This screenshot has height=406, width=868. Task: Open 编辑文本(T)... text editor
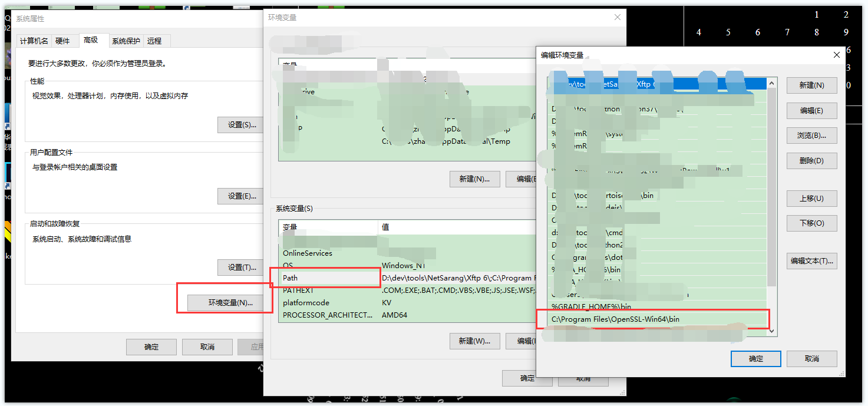coord(811,261)
